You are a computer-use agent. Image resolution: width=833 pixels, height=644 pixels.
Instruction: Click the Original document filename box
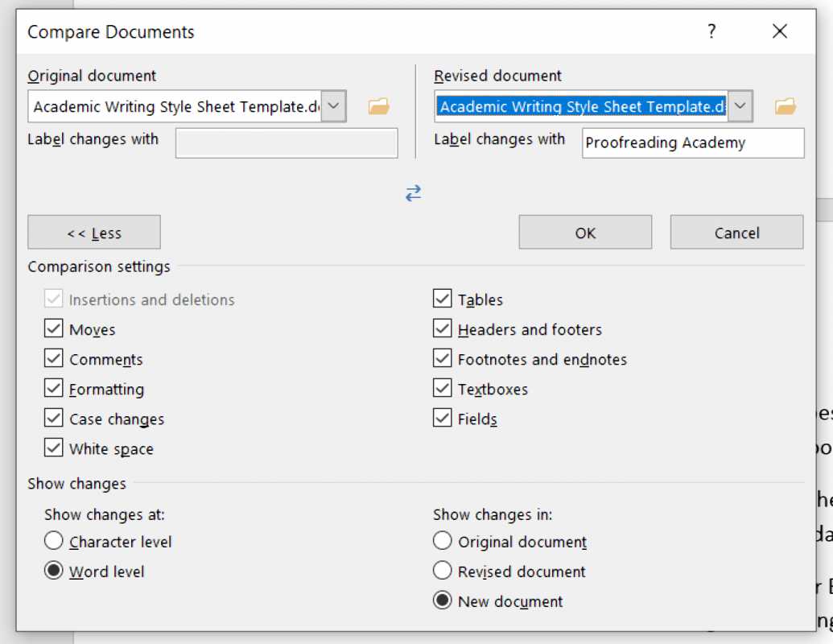pyautogui.click(x=175, y=106)
